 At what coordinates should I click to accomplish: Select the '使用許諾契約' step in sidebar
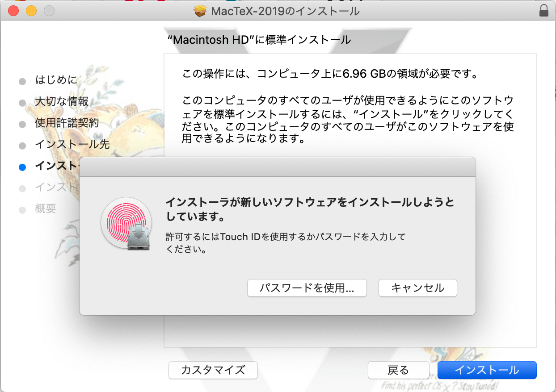click(x=67, y=123)
